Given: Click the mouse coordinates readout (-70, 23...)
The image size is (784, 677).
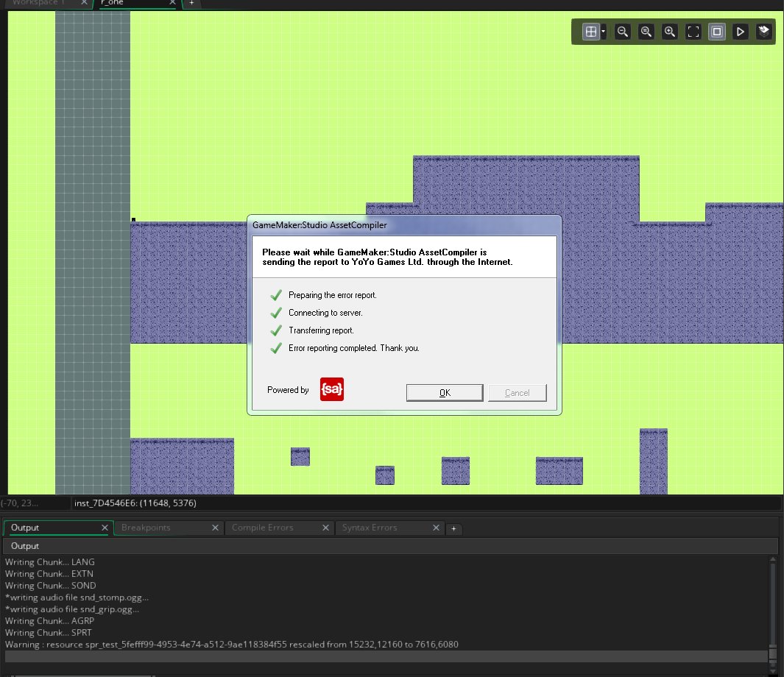Looking at the screenshot, I should tap(20, 503).
